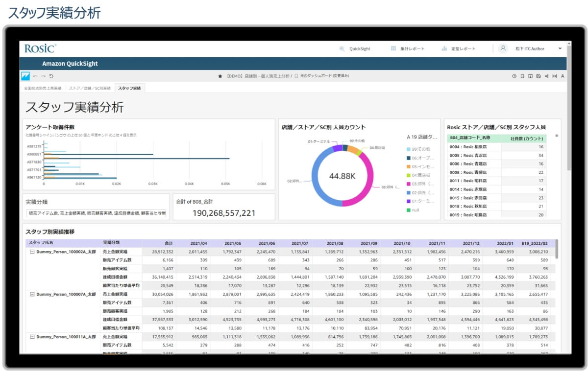Collapse the Dummy_Person_100007A_太郎 row
Screen dimensions: 588x371
click(x=32, y=294)
